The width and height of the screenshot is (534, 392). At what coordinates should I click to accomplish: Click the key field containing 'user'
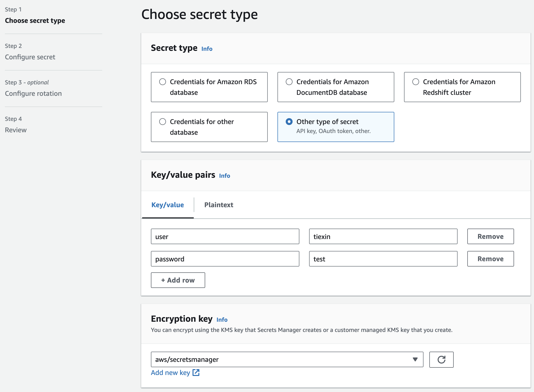pyautogui.click(x=225, y=236)
